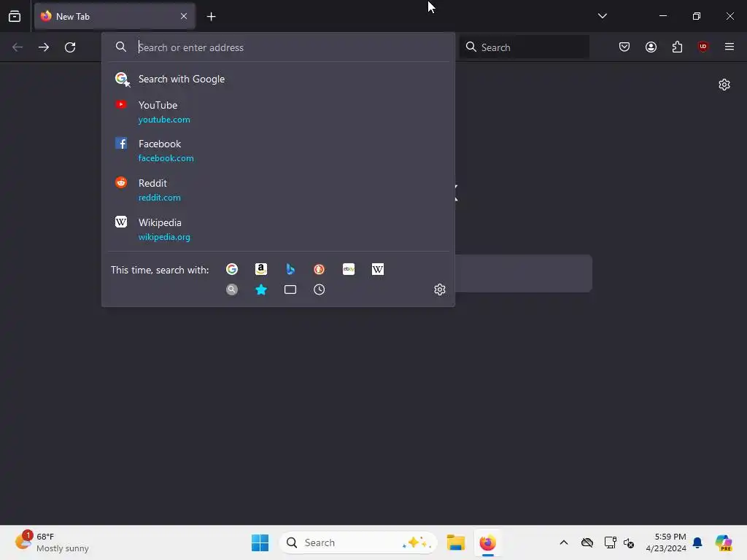
Task: Select the Wikipedia suggestion
Action: pos(278,229)
